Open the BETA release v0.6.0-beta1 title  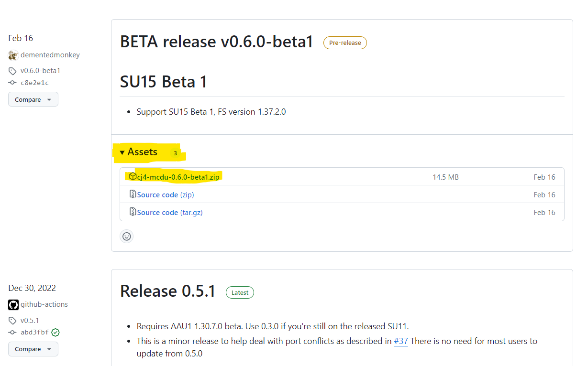pos(217,42)
